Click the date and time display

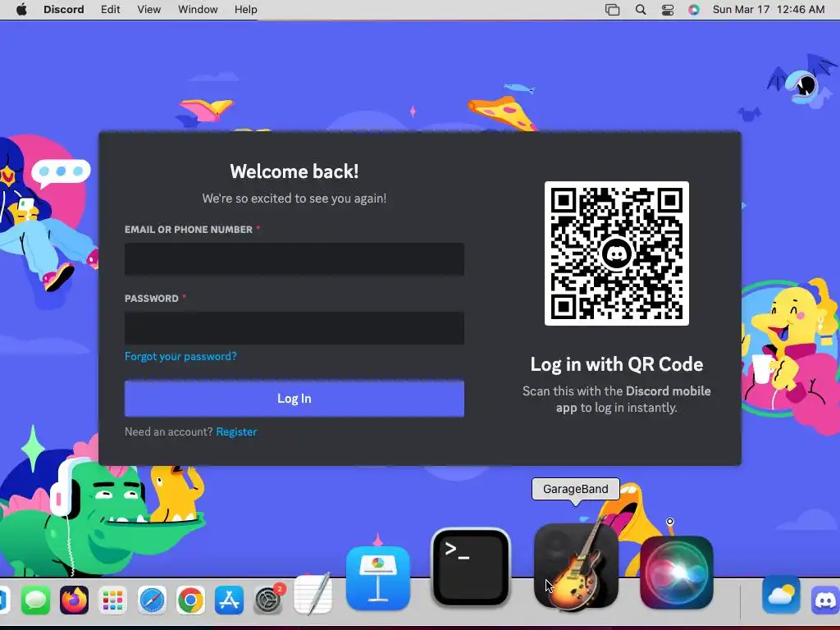tap(768, 10)
